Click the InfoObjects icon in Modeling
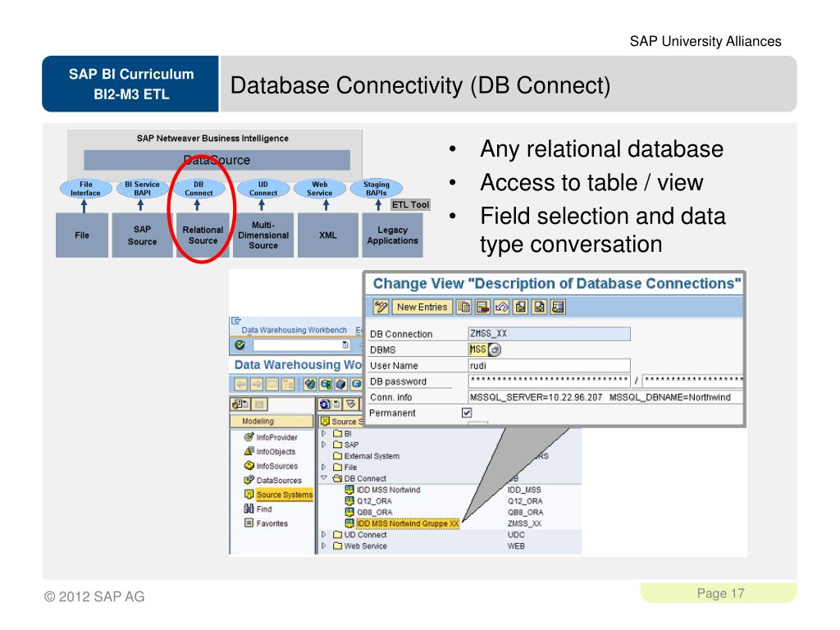840x630 pixels. pyautogui.click(x=249, y=452)
